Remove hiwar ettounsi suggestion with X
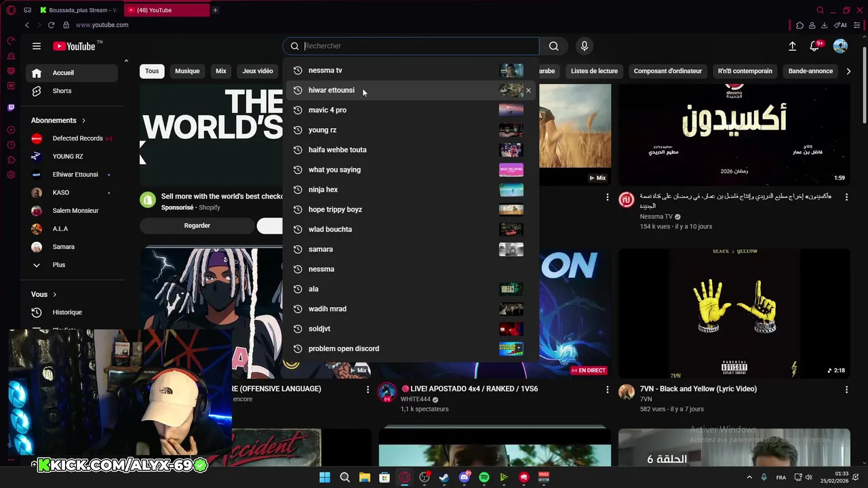Image resolution: width=868 pixels, height=488 pixels. [528, 90]
